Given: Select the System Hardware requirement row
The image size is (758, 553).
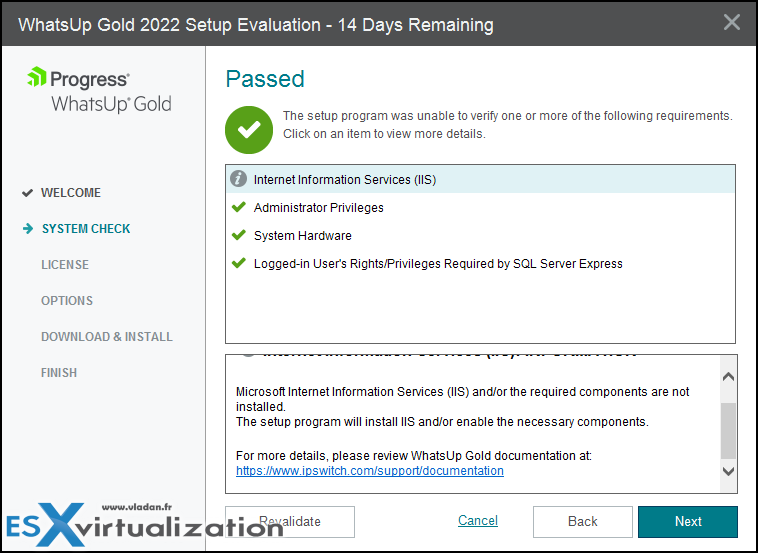Looking at the screenshot, I should click(481, 235).
